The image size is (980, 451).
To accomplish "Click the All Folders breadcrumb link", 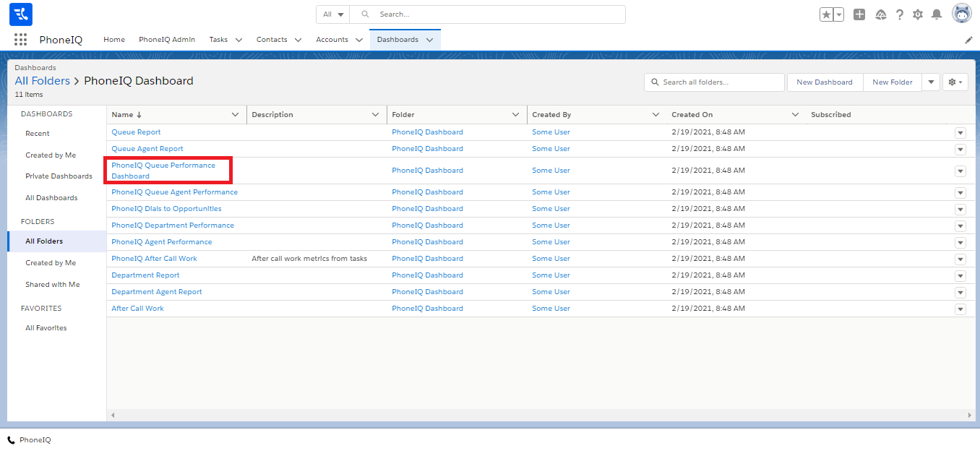I will pyautogui.click(x=43, y=81).
